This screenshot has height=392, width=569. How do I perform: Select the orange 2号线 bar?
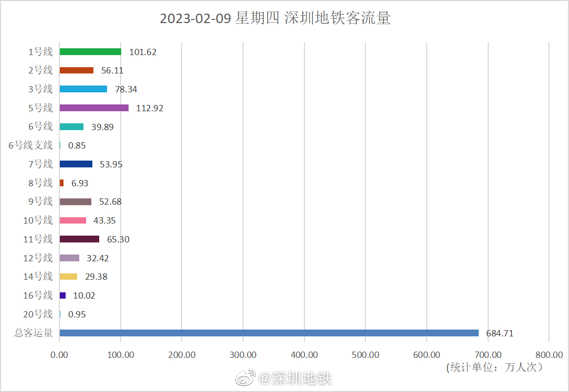click(x=77, y=70)
